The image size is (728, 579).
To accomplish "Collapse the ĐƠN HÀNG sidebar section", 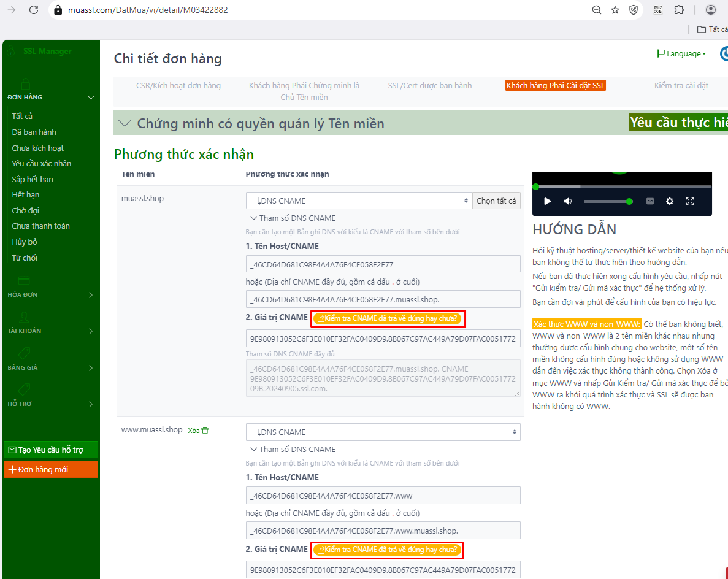I will [x=91, y=98].
